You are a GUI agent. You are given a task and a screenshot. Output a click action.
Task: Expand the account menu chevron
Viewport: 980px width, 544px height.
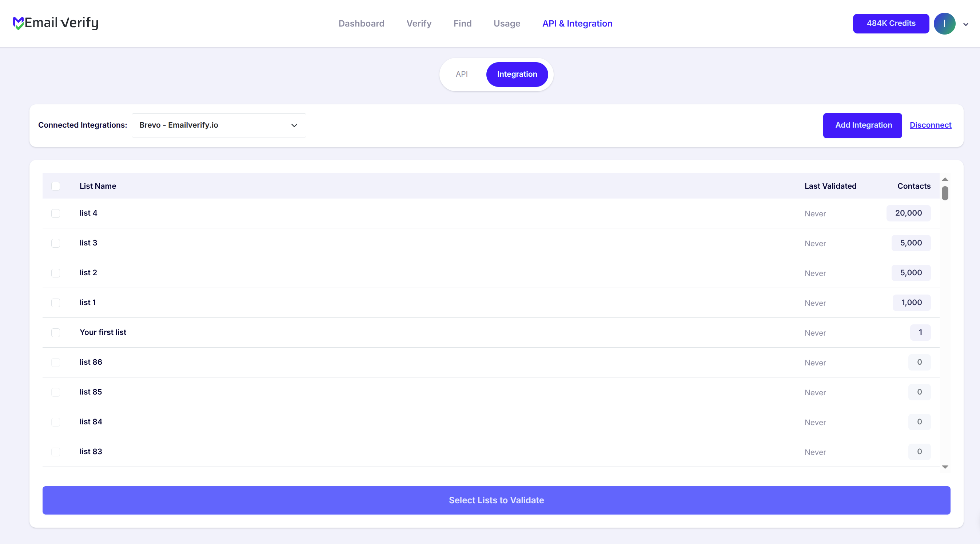(965, 24)
